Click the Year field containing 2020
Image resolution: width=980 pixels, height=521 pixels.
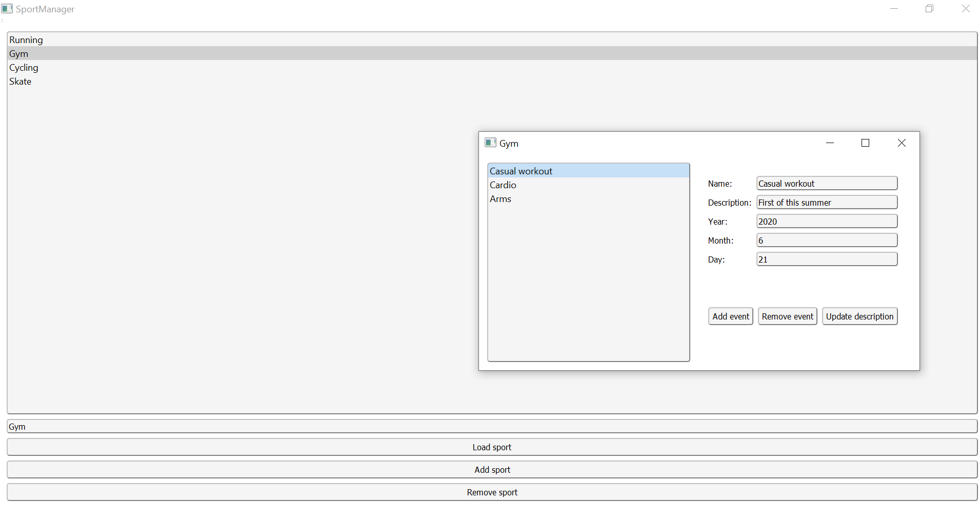coord(826,221)
